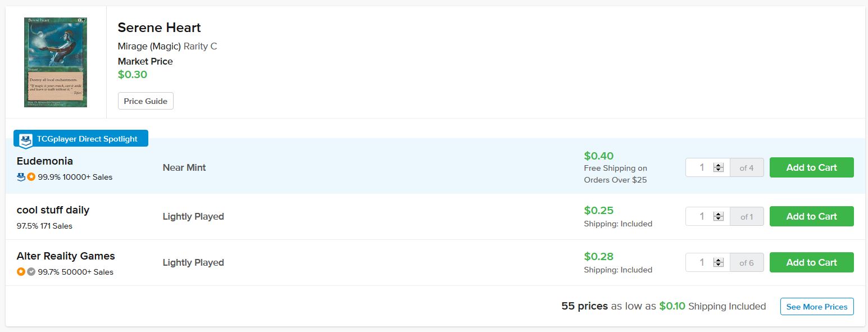Click Alter Reality Games' gray certified checkmark badge

pos(31,272)
